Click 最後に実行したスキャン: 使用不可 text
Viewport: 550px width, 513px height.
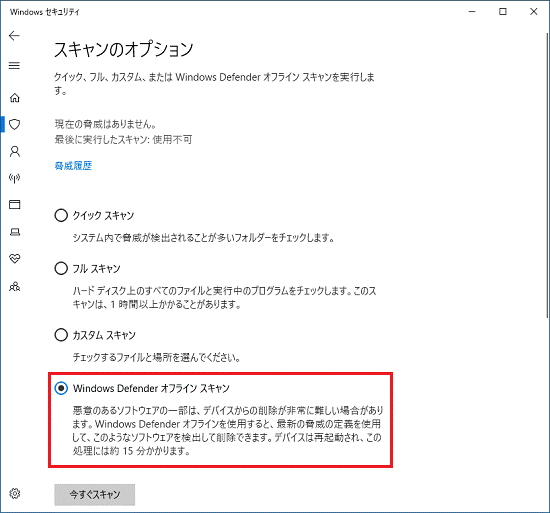coord(123,140)
